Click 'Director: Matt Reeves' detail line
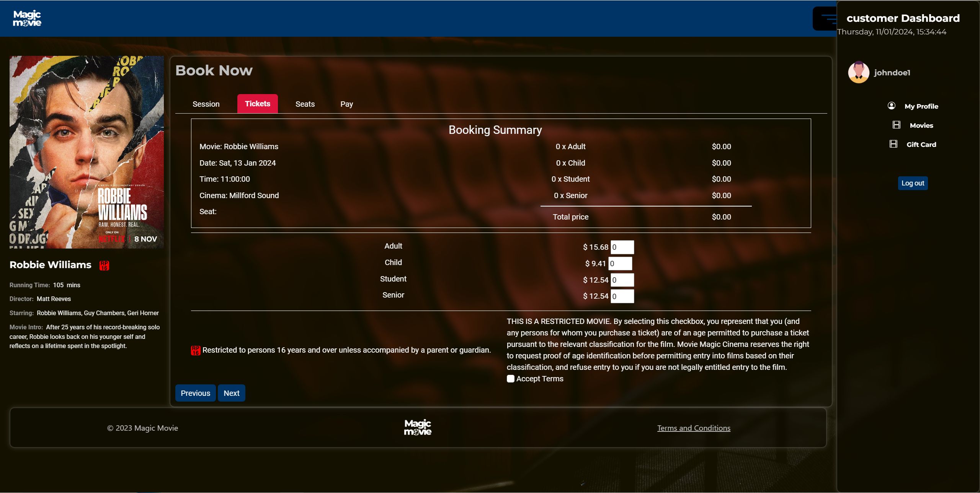Viewport: 980px width, 493px height. (x=40, y=299)
